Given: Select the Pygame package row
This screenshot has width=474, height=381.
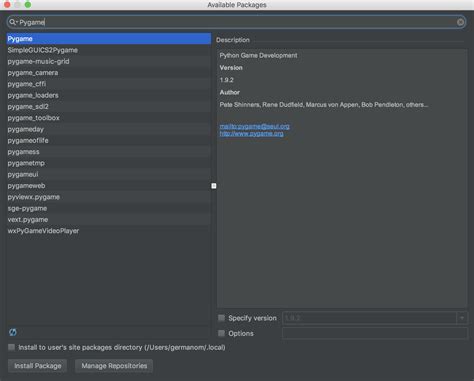Looking at the screenshot, I should 109,39.
